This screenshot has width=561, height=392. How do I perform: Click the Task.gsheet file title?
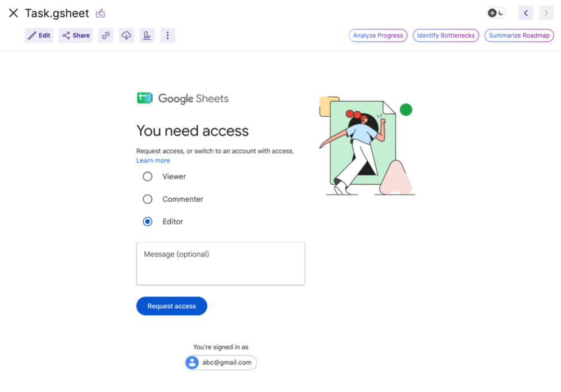pos(57,13)
